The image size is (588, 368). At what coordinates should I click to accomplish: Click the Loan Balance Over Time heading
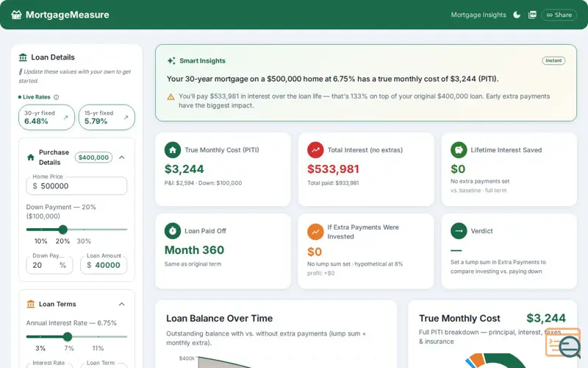[219, 319]
